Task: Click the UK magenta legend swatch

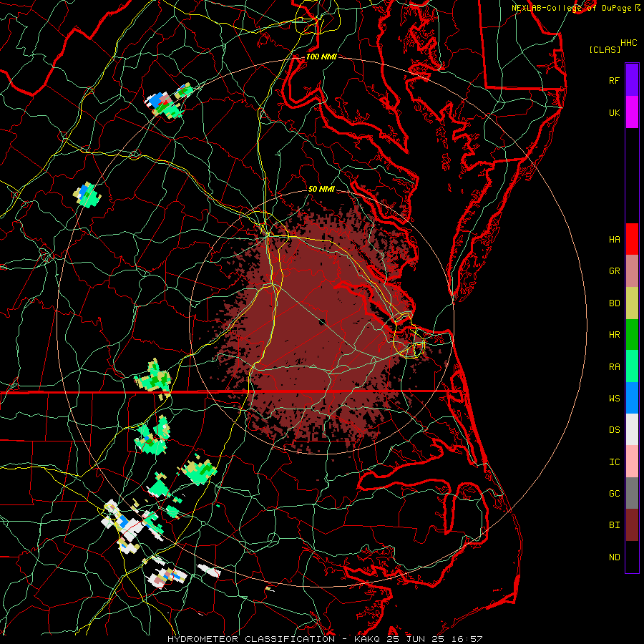Action: pos(632,112)
